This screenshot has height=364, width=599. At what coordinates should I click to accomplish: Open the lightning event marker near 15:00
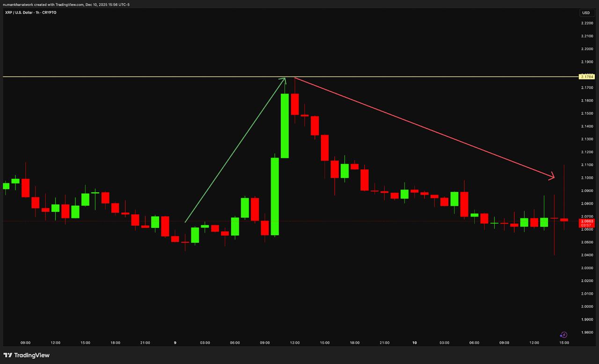tap(563, 335)
